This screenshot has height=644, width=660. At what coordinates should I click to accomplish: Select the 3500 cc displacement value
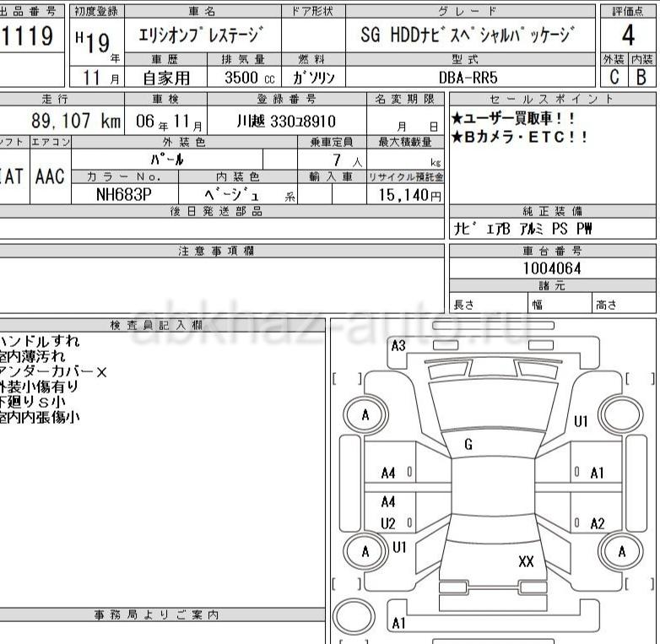coord(249,78)
